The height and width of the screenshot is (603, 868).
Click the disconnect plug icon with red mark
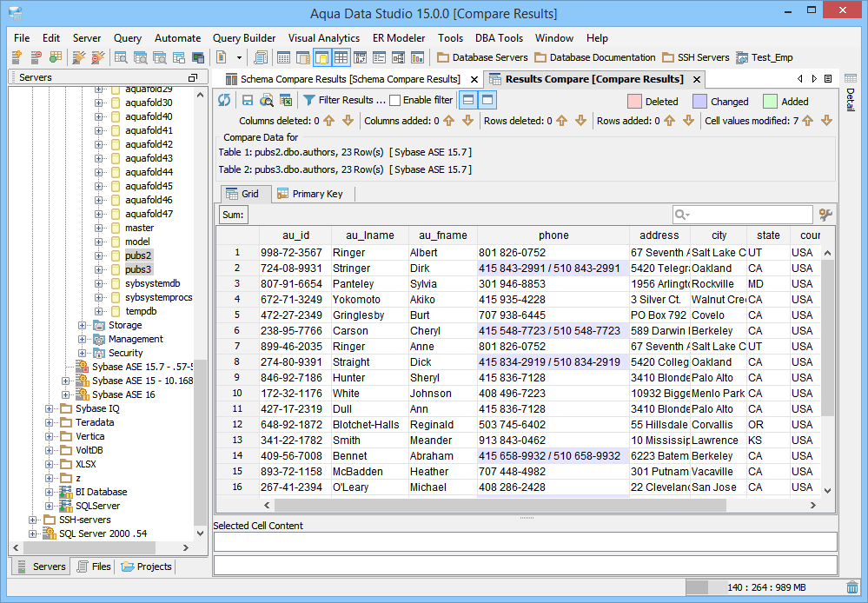[x=98, y=57]
